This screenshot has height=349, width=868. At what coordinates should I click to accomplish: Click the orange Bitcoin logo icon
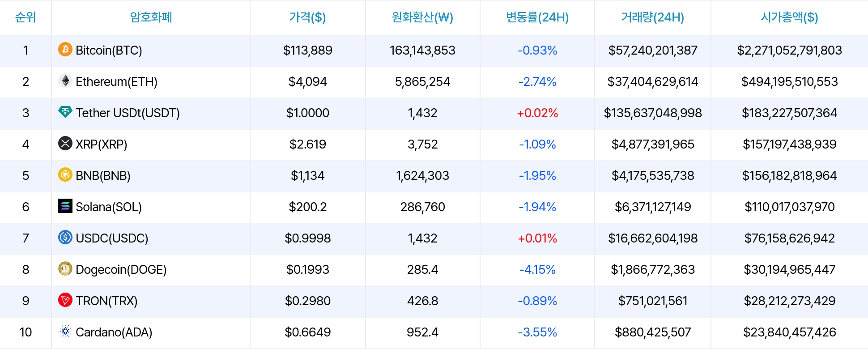65,49
